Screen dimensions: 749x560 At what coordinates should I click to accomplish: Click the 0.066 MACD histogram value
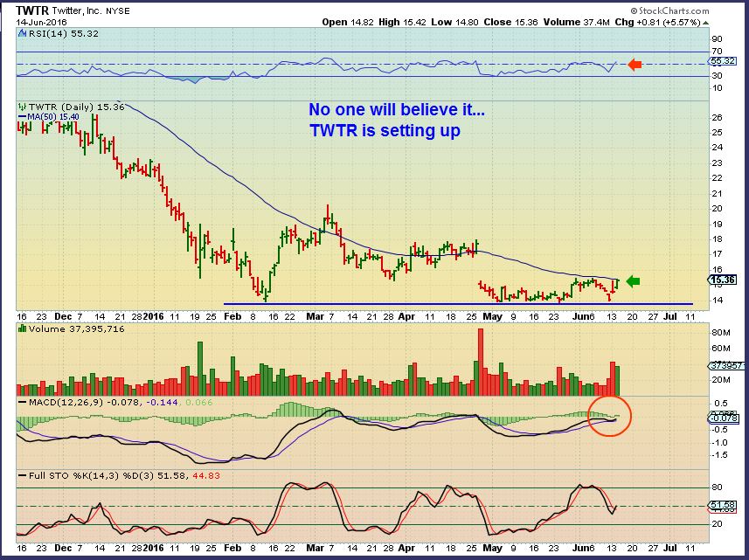pos(198,403)
